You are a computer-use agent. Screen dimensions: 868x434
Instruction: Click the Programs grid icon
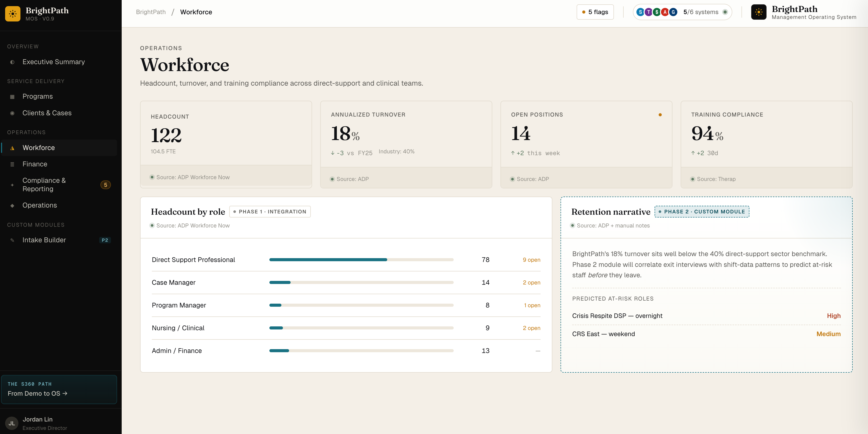coord(12,97)
